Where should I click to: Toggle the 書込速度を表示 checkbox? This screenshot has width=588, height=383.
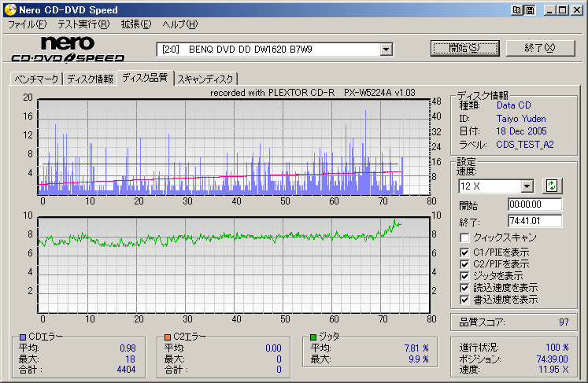pos(465,300)
